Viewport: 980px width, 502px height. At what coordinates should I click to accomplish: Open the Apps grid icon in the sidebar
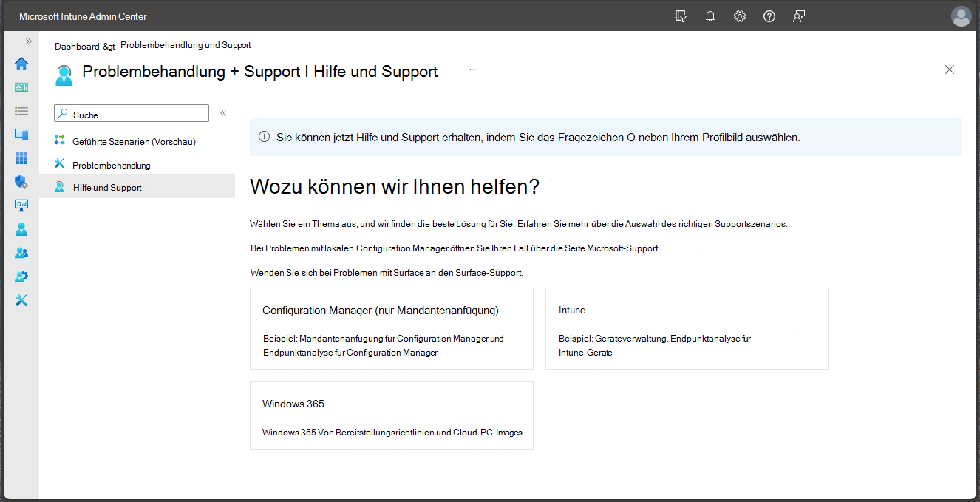[21, 158]
